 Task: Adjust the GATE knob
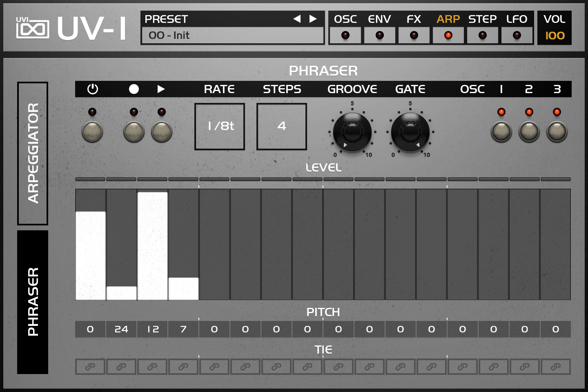click(410, 132)
